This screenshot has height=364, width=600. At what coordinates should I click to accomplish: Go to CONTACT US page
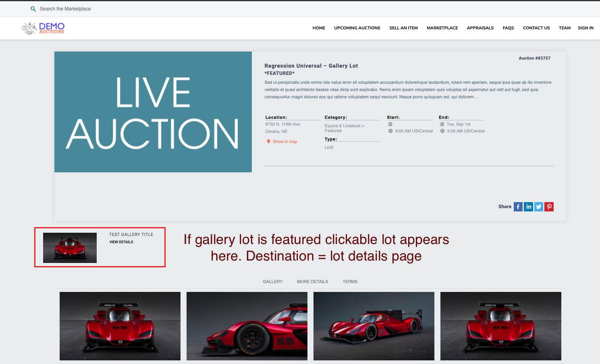tap(536, 28)
